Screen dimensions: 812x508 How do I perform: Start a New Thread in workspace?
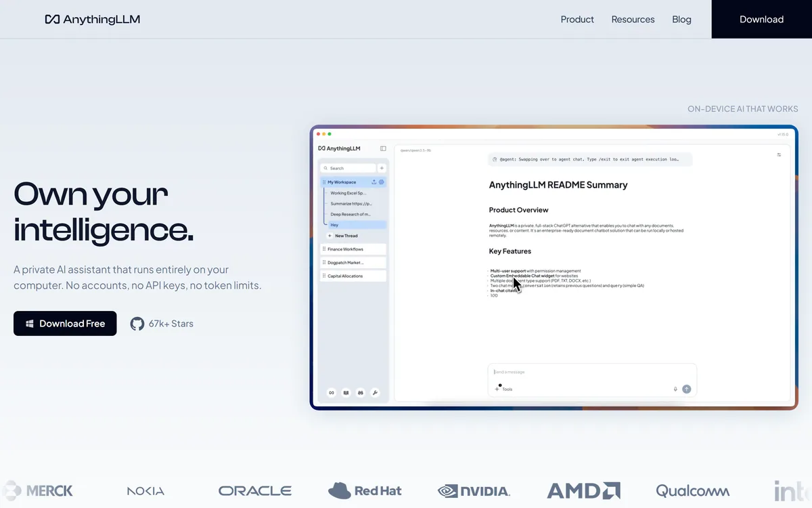[343, 236]
